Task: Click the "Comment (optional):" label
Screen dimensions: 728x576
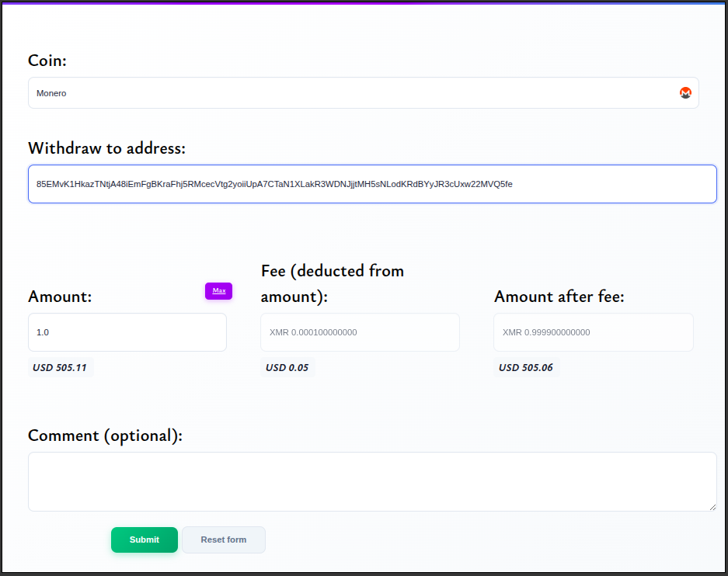Action: pyautogui.click(x=105, y=435)
